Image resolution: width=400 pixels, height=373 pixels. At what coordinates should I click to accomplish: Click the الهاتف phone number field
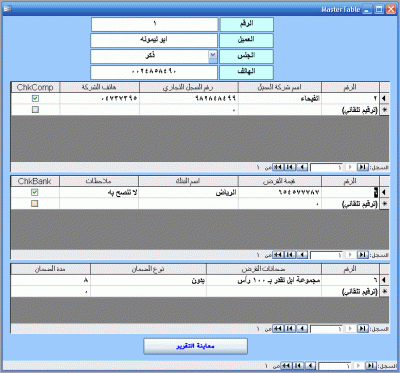154,72
